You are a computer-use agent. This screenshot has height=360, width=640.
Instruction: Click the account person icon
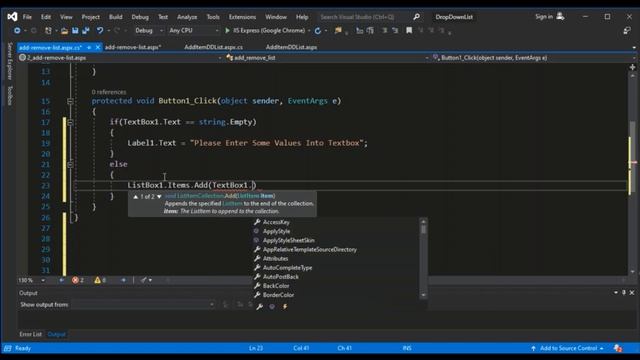click(560, 16)
